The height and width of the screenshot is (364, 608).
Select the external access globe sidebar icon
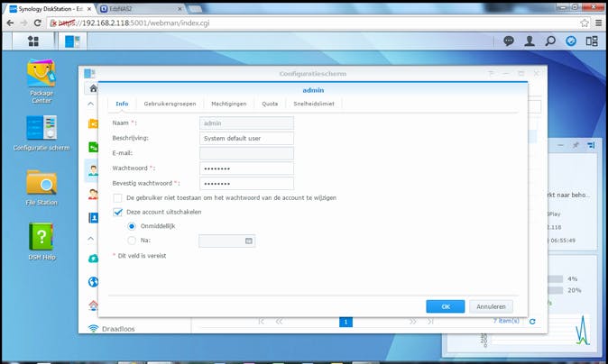(x=93, y=281)
